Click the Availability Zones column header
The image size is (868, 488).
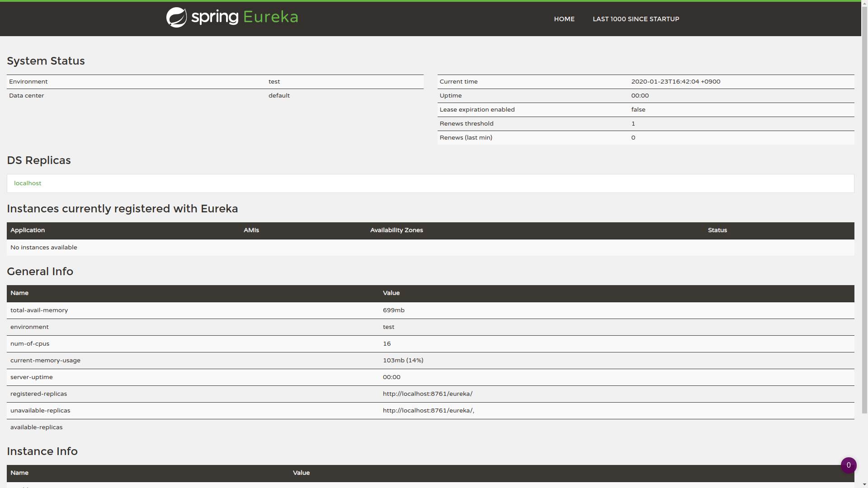click(396, 230)
